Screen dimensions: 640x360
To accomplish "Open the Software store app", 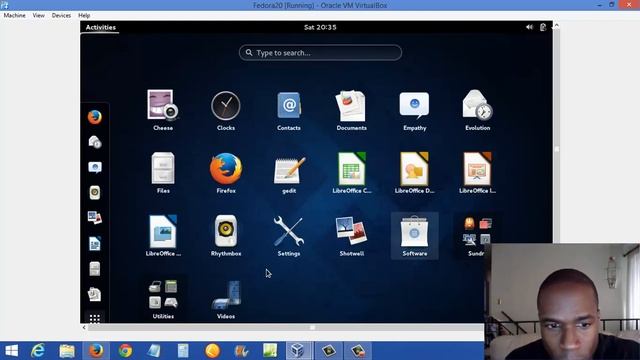I will pyautogui.click(x=414, y=236).
